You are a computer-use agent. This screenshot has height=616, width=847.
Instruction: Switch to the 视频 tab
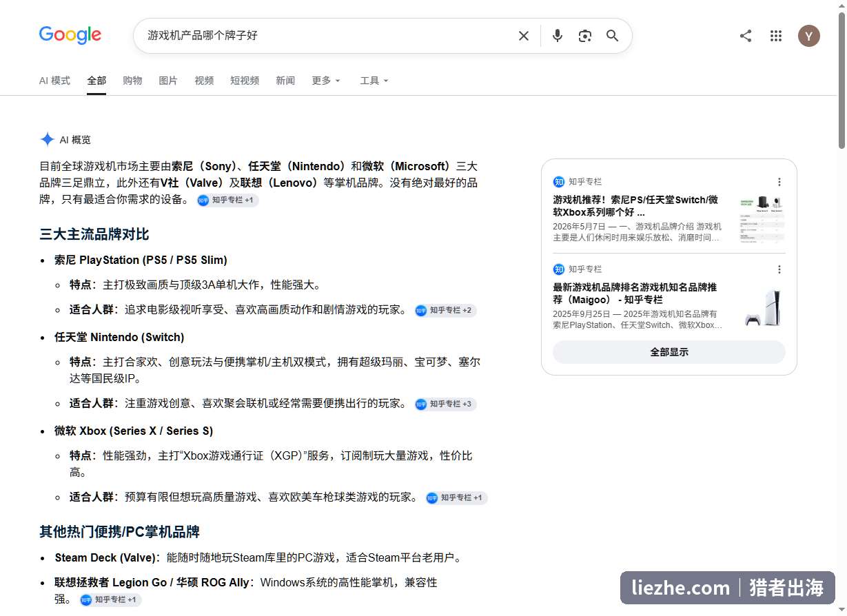pyautogui.click(x=204, y=81)
